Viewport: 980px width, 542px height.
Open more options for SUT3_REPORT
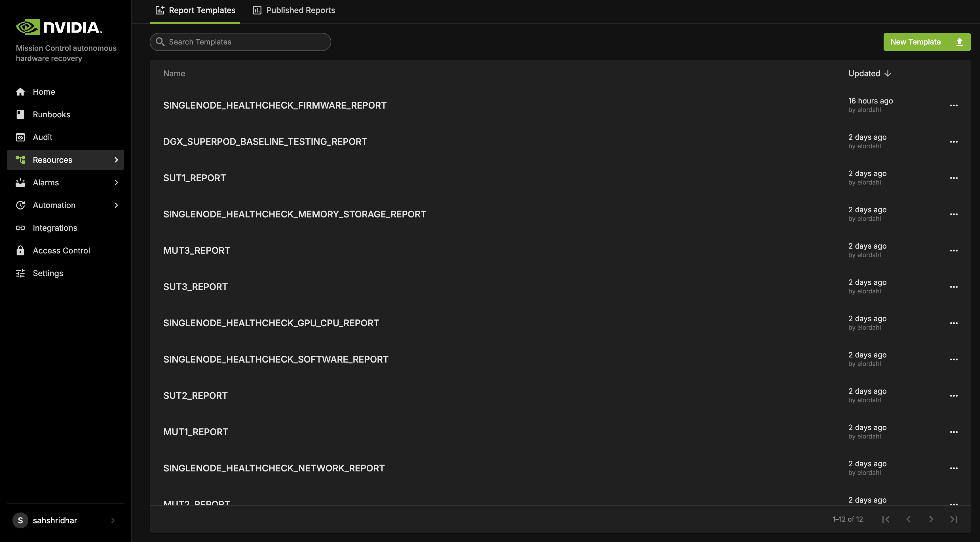coord(954,287)
